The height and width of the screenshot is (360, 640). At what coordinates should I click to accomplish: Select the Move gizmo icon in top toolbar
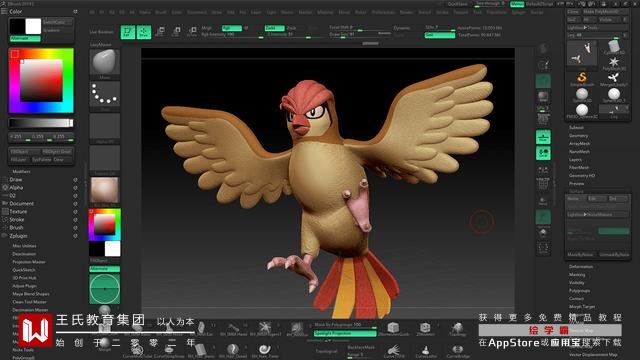[160, 31]
